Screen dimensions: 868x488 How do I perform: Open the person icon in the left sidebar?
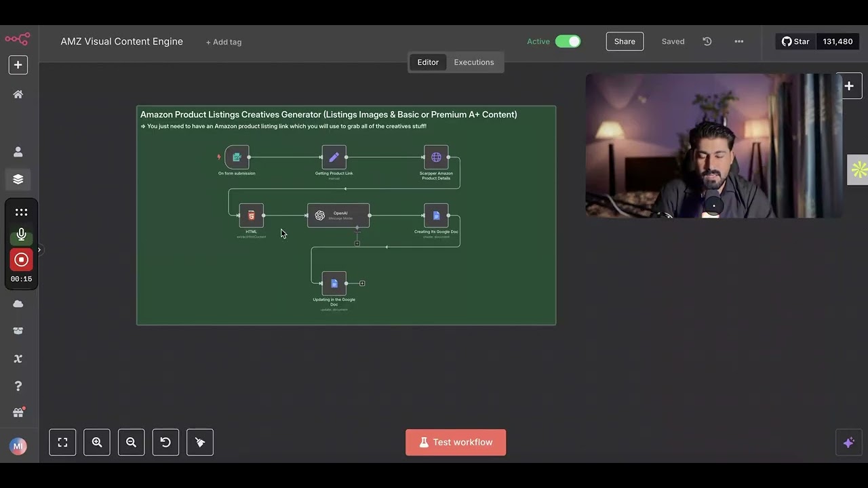(x=18, y=152)
